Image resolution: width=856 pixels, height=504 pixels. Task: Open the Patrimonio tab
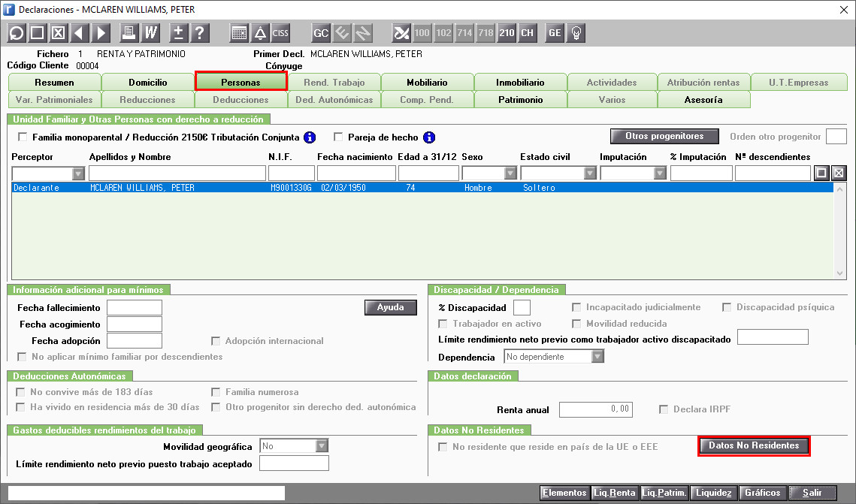pos(521,100)
